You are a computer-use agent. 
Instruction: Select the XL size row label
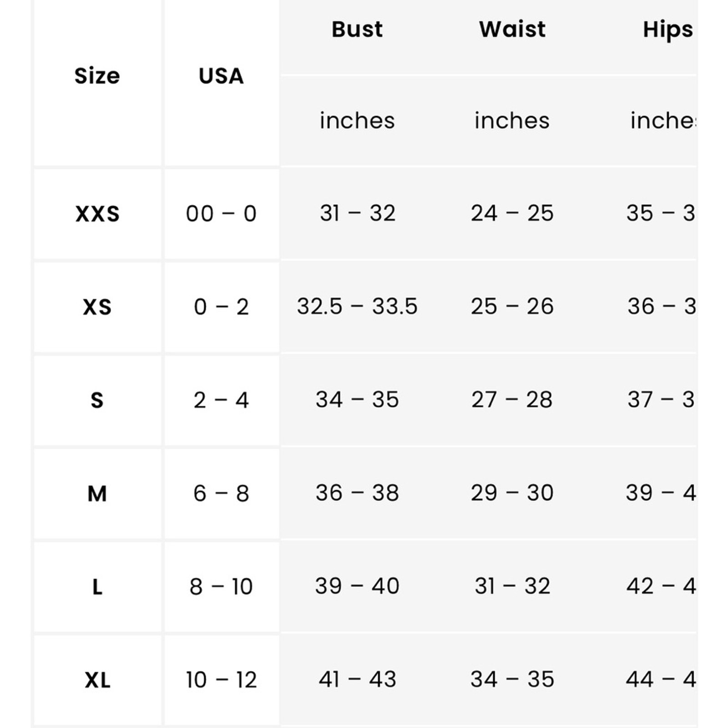97,680
